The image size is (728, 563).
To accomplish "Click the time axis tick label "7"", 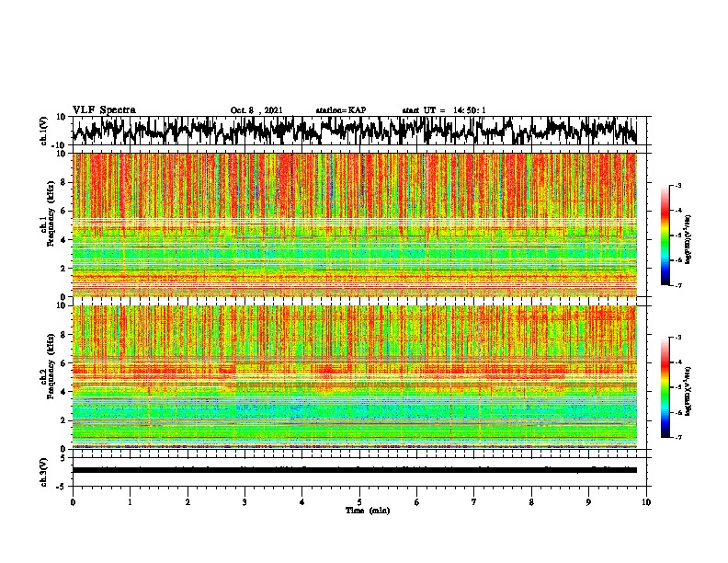I will (x=474, y=502).
